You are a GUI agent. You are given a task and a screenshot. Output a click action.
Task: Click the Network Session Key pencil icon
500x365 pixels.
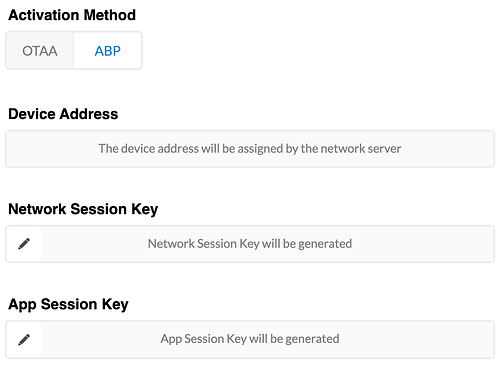click(24, 244)
